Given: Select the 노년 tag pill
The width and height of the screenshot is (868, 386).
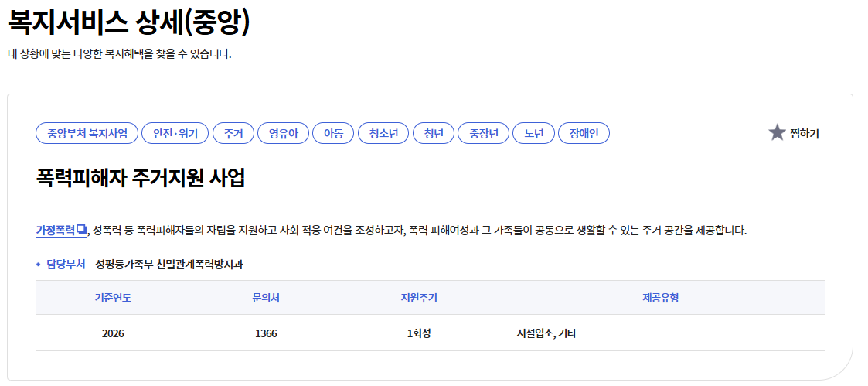Looking at the screenshot, I should pyautogui.click(x=533, y=134).
